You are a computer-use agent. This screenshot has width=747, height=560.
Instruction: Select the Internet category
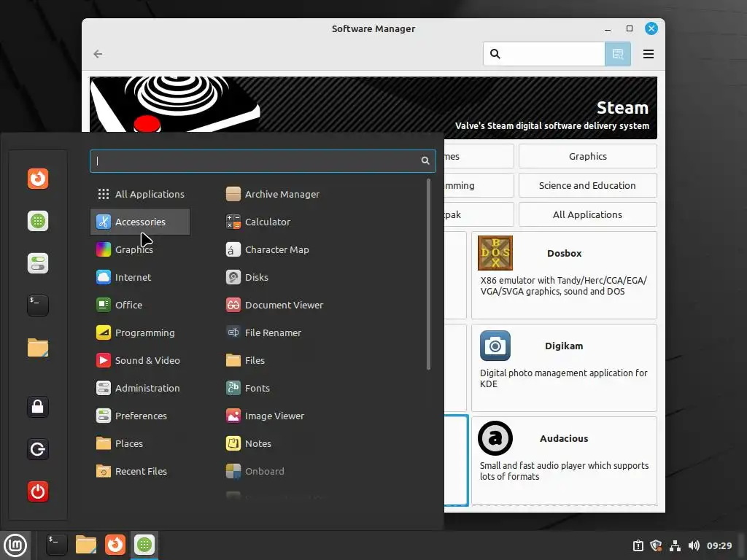[x=140, y=277]
